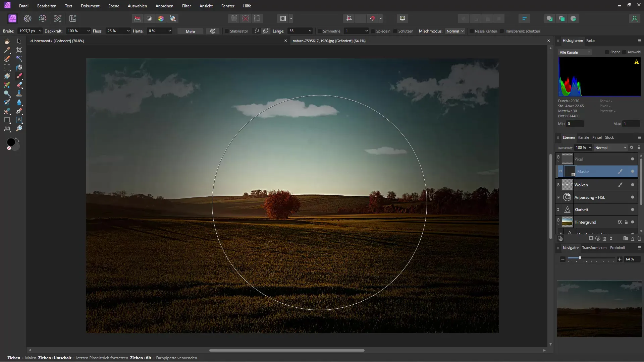Image resolution: width=644 pixels, height=362 pixels.
Task: Apply Auto Colours from toolbar
Action: (161, 18)
